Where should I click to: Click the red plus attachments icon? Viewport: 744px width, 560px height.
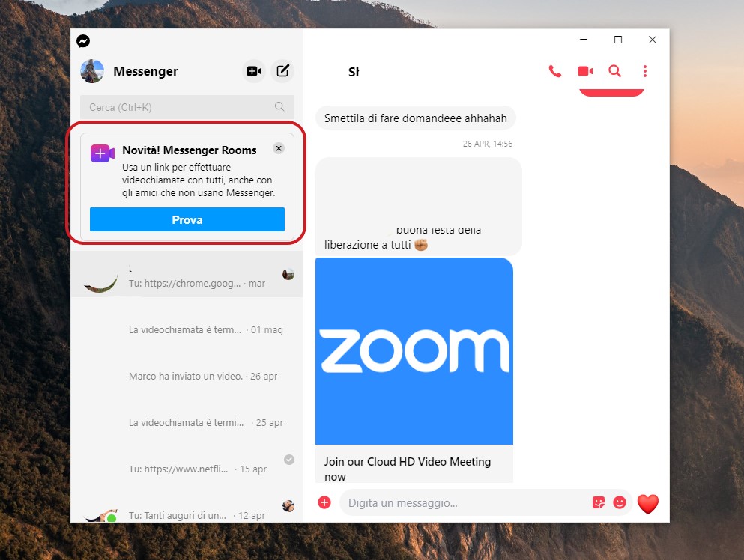pyautogui.click(x=324, y=502)
